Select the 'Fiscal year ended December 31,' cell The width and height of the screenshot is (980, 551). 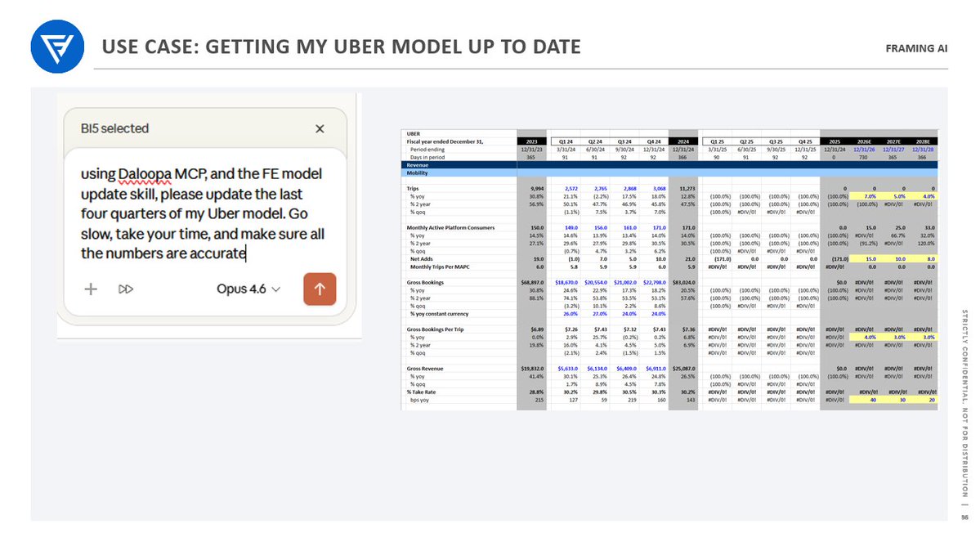pos(445,141)
